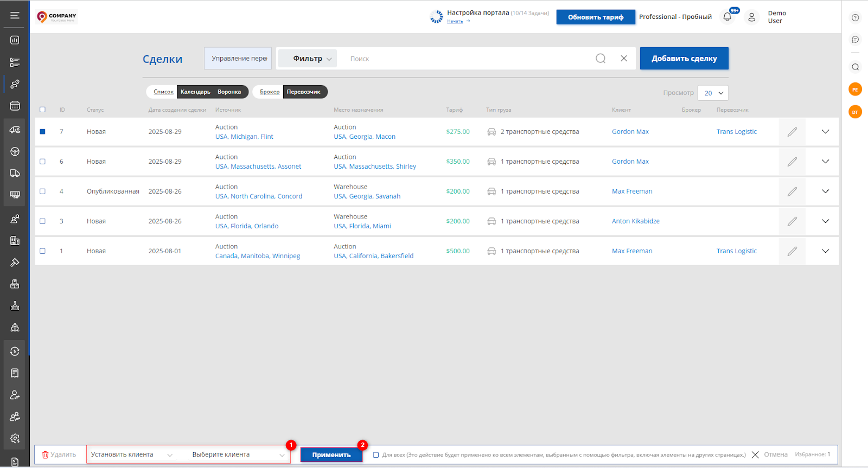Switch to the Воронка view tab

(229, 92)
